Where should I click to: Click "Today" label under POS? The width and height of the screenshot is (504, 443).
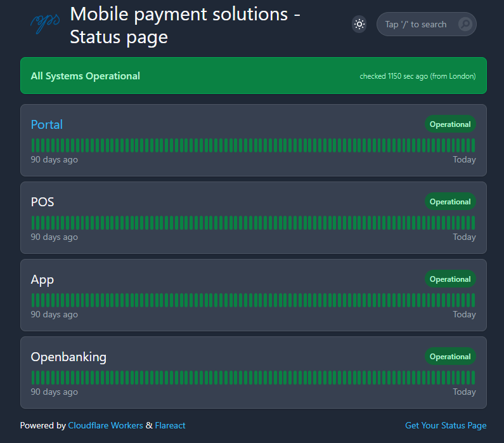[x=464, y=237]
